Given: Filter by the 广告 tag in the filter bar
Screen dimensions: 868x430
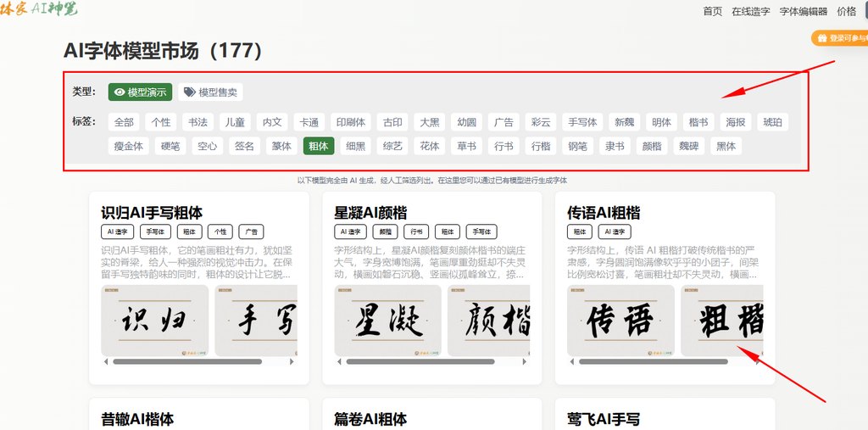Looking at the screenshot, I should [504, 122].
